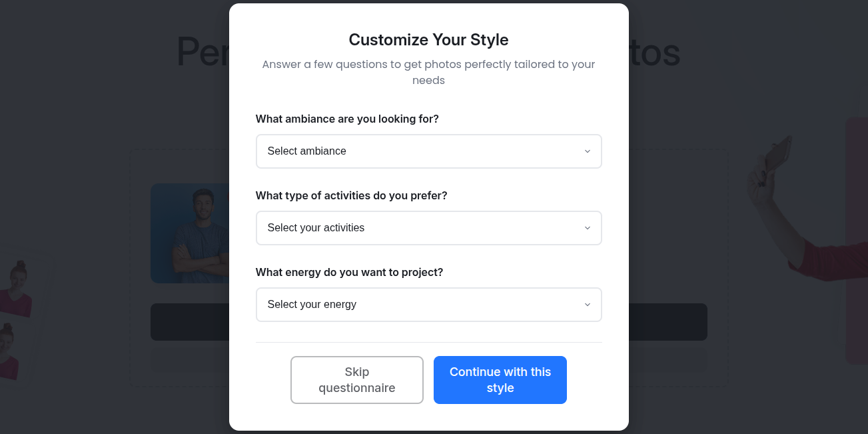Click the activities dropdown chevron icon
Screen dimensions: 868x434
pyautogui.click(x=588, y=228)
